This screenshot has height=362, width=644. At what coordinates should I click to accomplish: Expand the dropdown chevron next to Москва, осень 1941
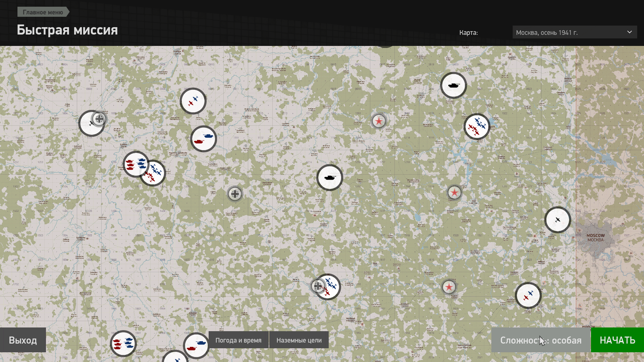pos(630,32)
